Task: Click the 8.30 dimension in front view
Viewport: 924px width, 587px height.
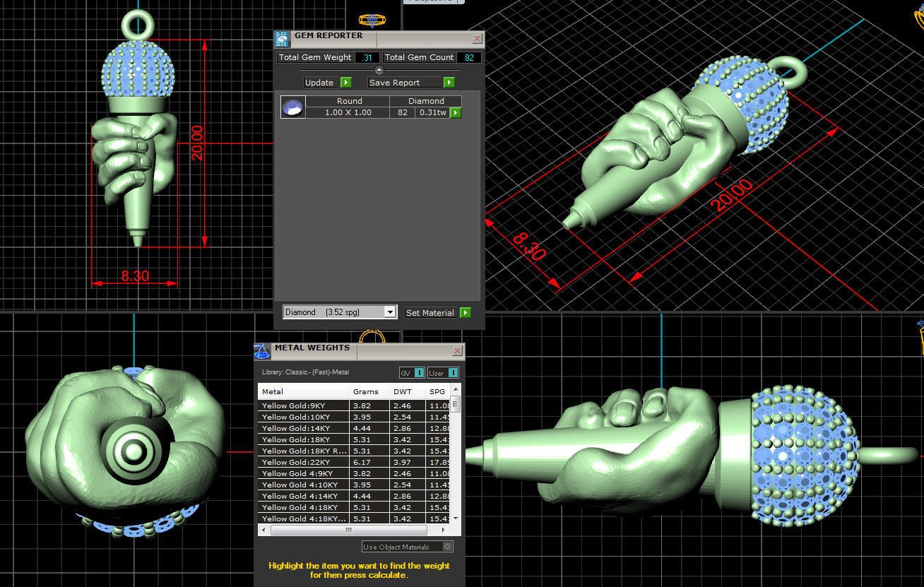Action: pyautogui.click(x=135, y=276)
